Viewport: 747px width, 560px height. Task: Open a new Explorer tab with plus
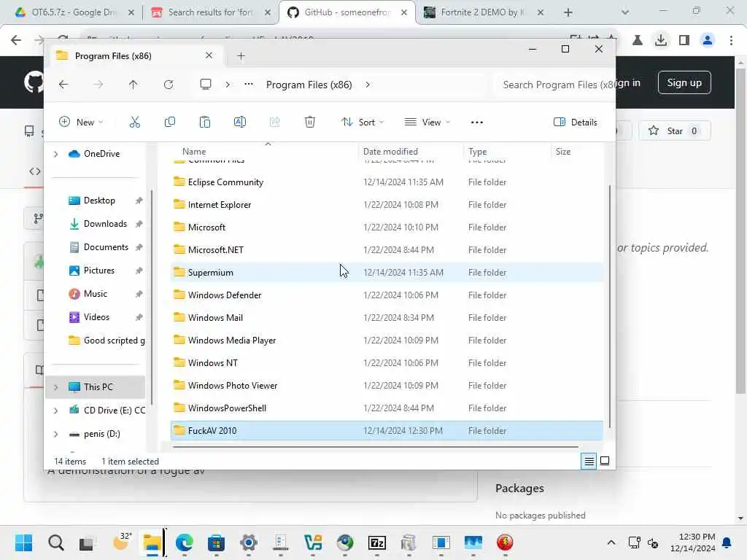point(241,56)
